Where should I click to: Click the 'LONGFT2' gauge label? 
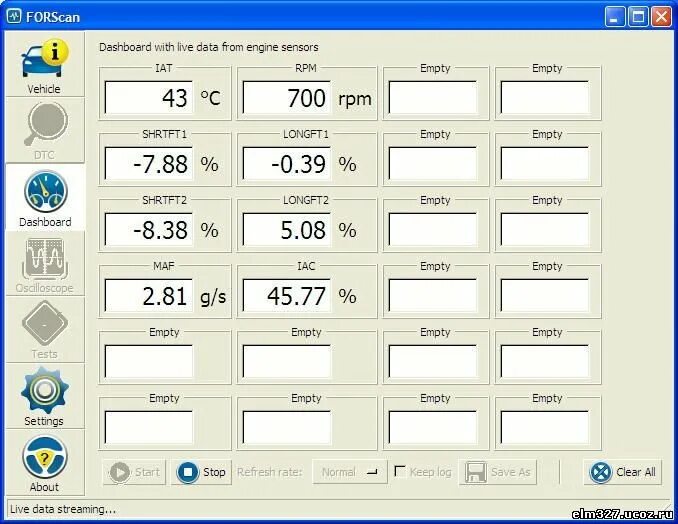(x=306, y=201)
